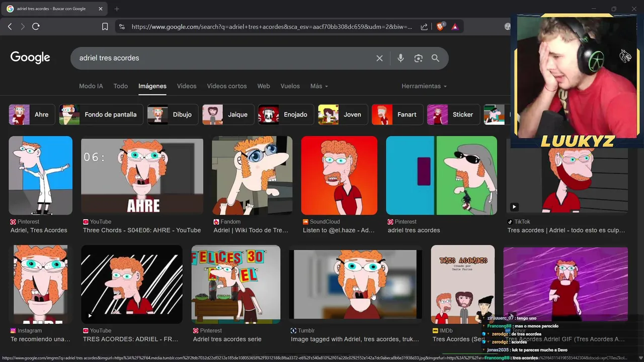Viewport: 644px width, 362px height.
Task: Submit search with magnifier icon
Action: pos(435,58)
